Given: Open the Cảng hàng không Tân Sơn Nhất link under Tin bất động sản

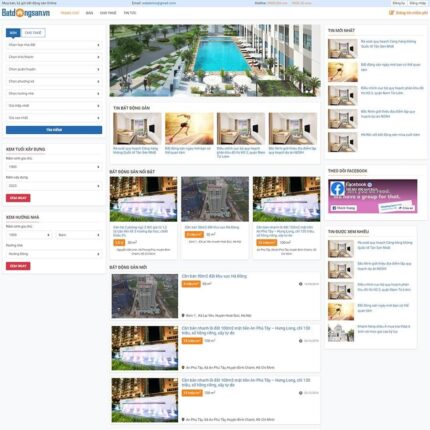Looking at the screenshot, I should pyautogui.click(x=136, y=150).
